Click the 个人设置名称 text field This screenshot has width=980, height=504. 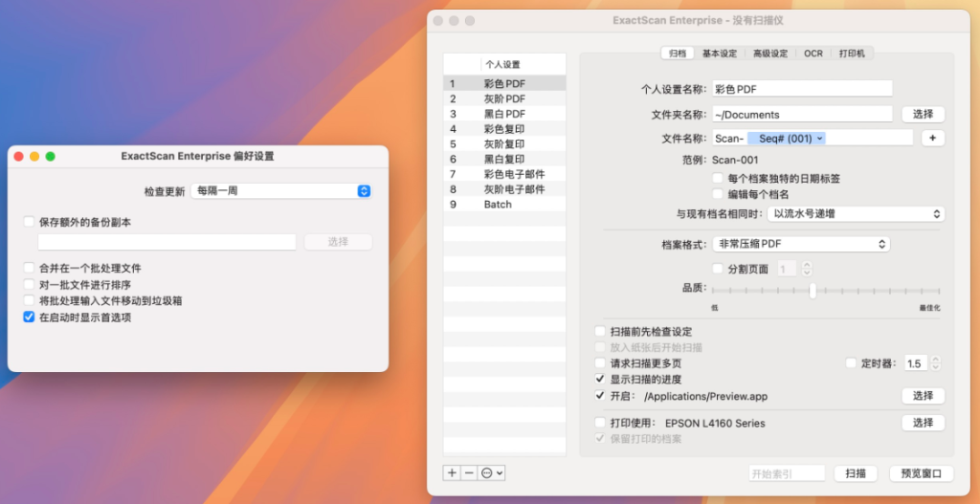pyautogui.click(x=801, y=89)
